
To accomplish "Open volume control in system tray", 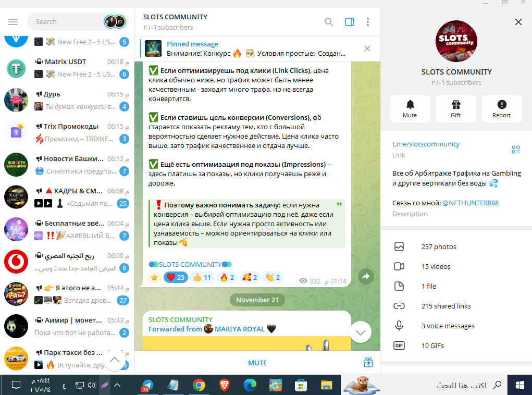I will coord(92,385).
